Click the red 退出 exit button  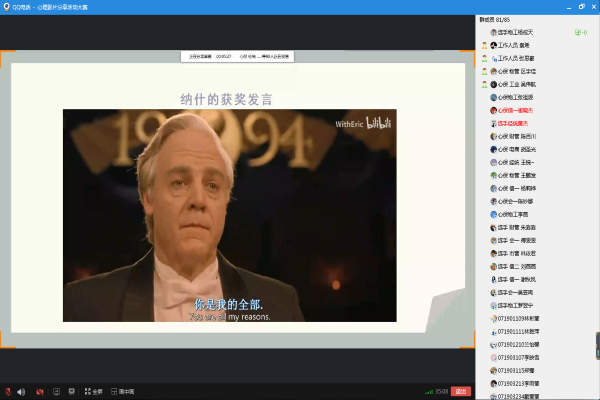tap(461, 391)
